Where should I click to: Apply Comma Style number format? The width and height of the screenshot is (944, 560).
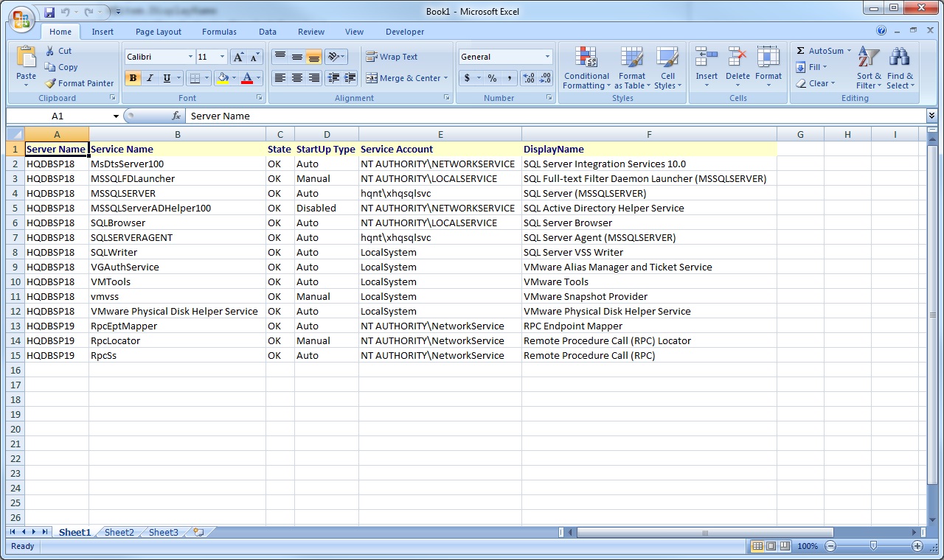509,78
